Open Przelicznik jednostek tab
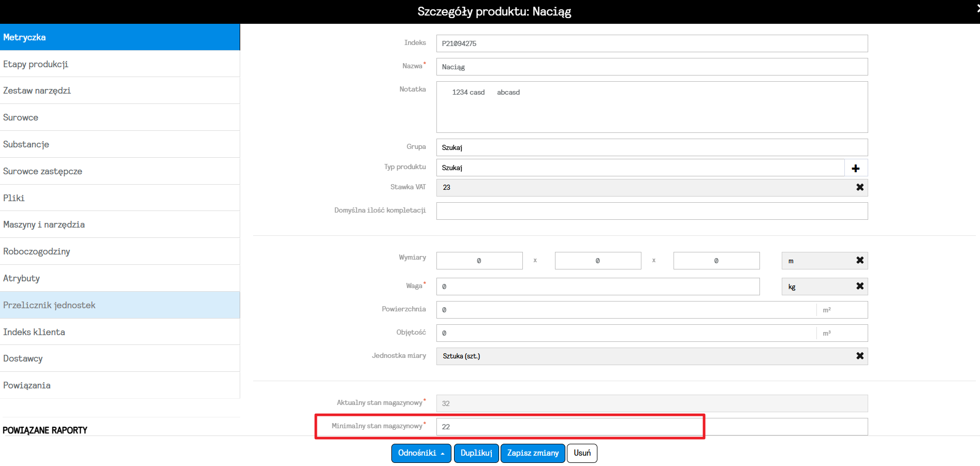Screen dimensions: 980x466 pyautogui.click(x=120, y=305)
